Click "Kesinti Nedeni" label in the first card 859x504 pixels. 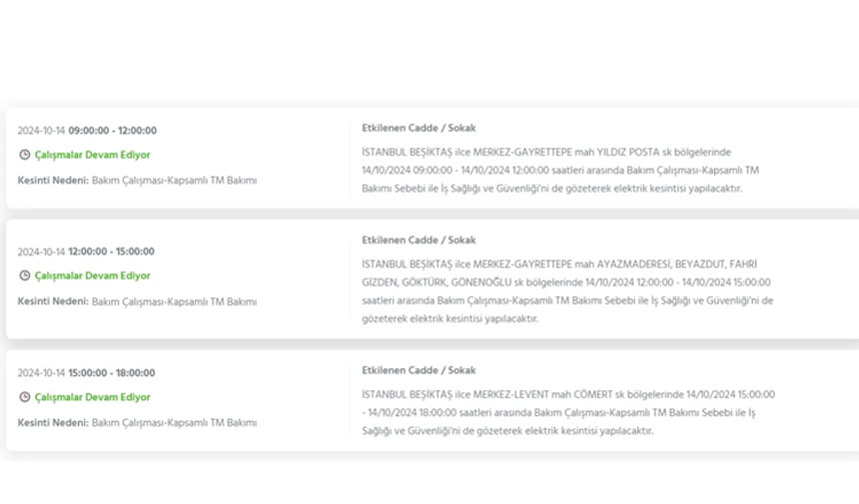pyautogui.click(x=52, y=181)
